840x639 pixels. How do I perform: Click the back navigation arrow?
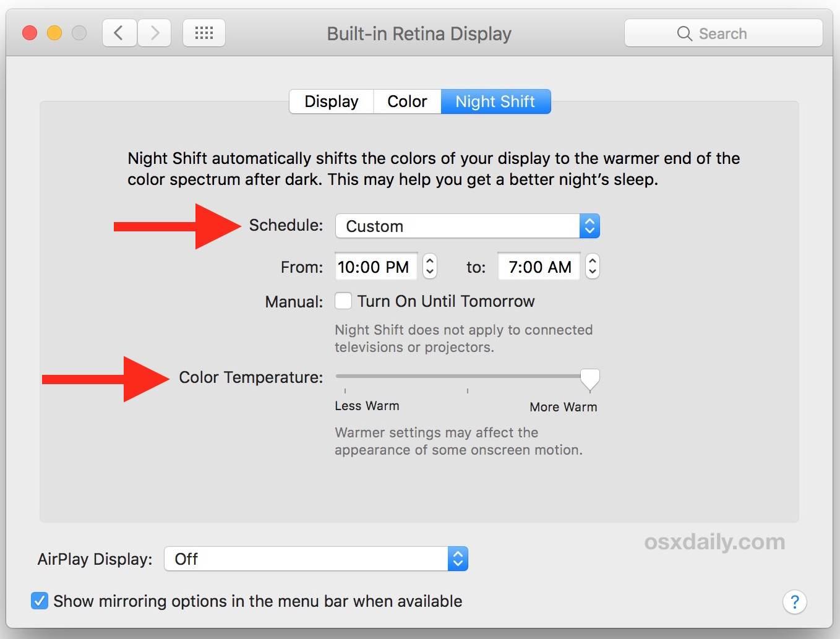tap(119, 33)
